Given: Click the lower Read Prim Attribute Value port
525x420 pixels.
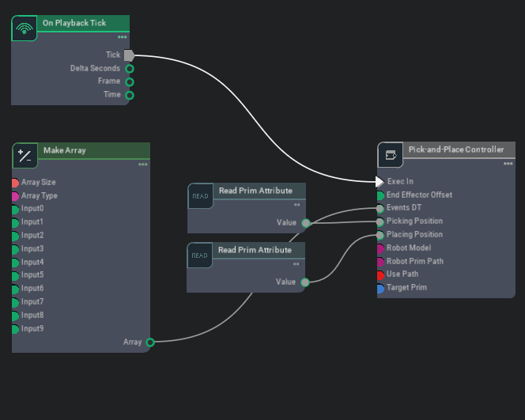Looking at the screenshot, I should [305, 282].
